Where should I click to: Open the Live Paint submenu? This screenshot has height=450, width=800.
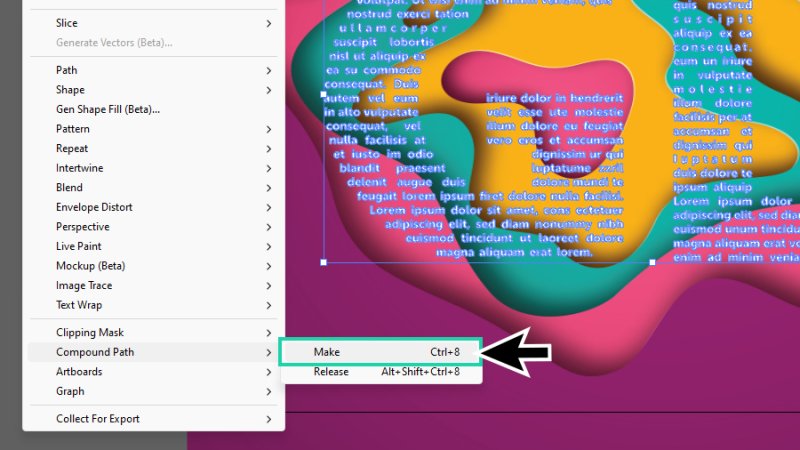point(154,246)
